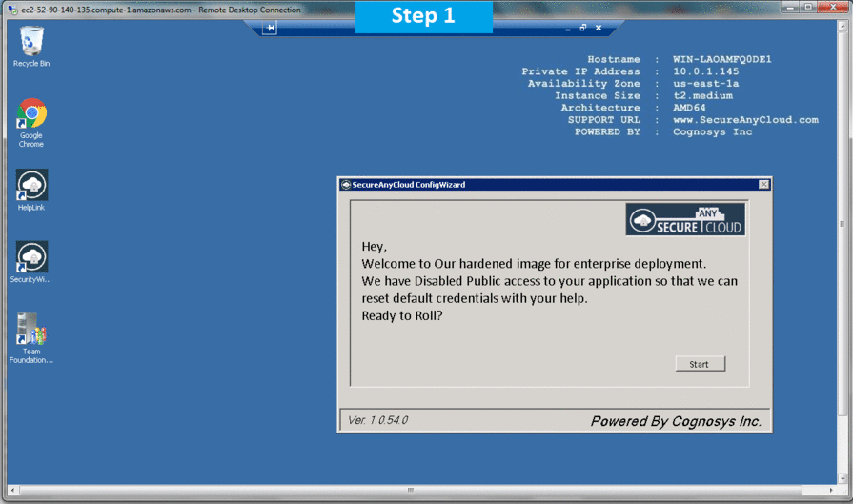Click the vertical scrollbar thumb on the right
This screenshot has width=853, height=504.
pos(843,224)
